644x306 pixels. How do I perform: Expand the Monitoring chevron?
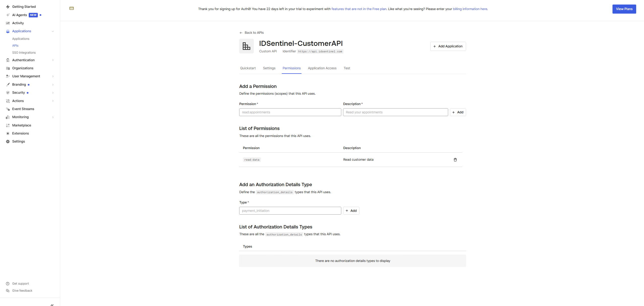(53, 117)
